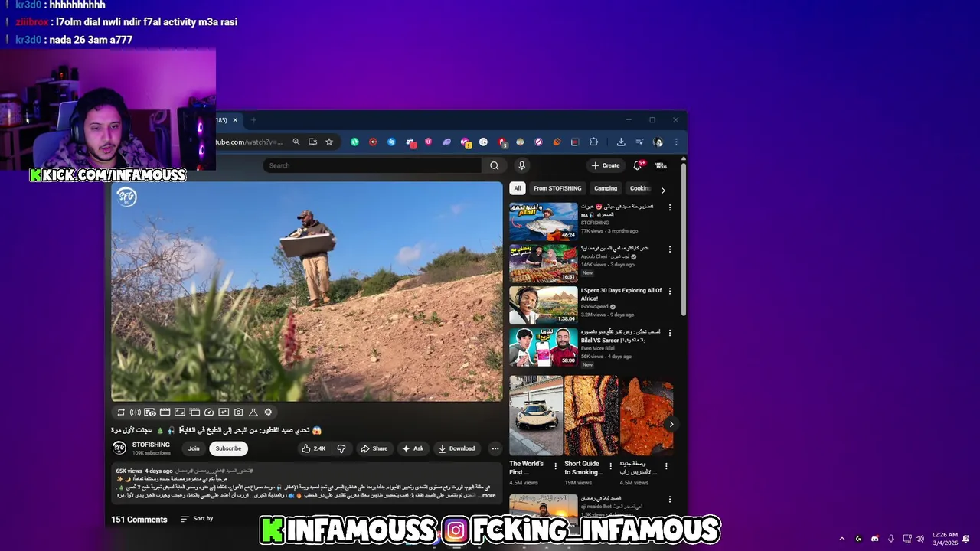This screenshot has height=551, width=980.
Task: Like the video showing 2.4K likes
Action: 314,448
